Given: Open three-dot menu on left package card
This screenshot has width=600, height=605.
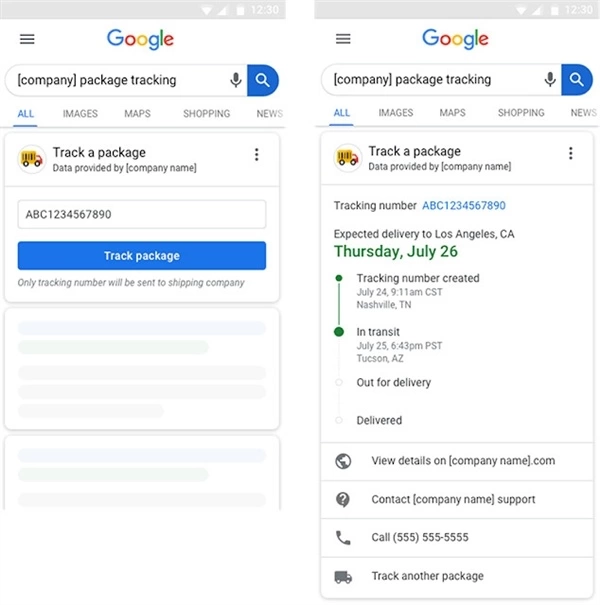Looking at the screenshot, I should click(256, 154).
